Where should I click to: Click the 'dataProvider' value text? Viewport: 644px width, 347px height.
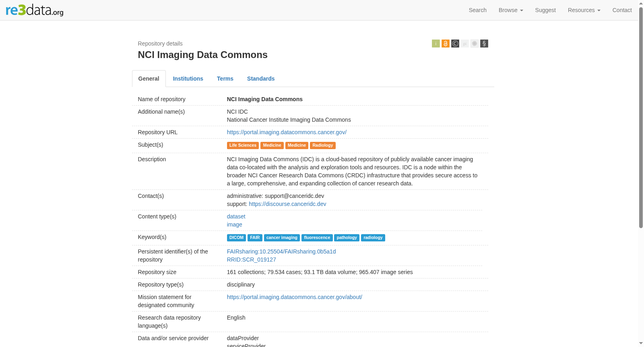243,338
